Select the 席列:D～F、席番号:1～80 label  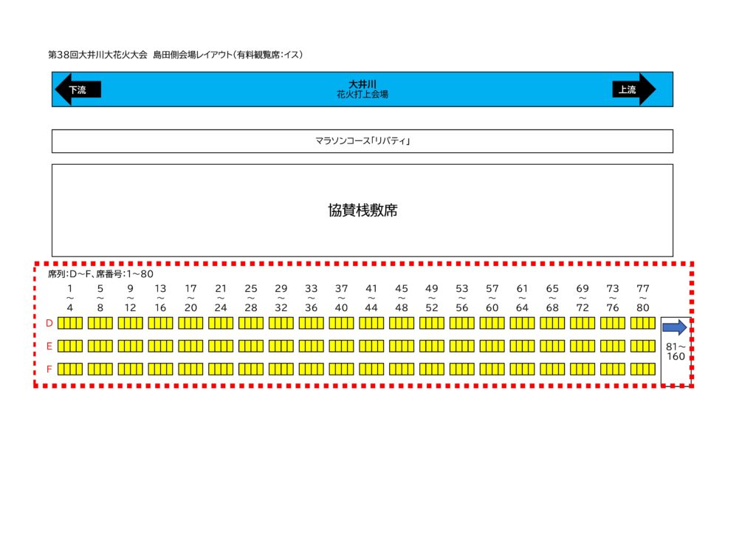click(x=100, y=274)
